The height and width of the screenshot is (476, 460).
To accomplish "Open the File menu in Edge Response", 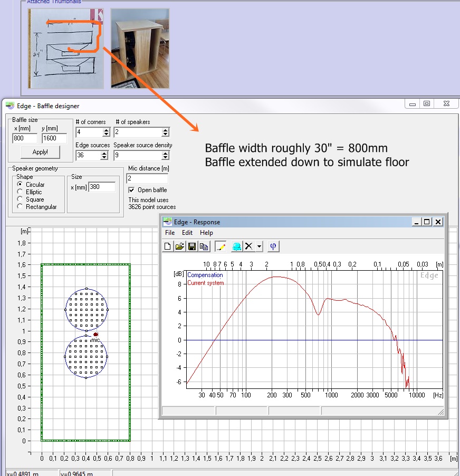I will coord(170,233).
